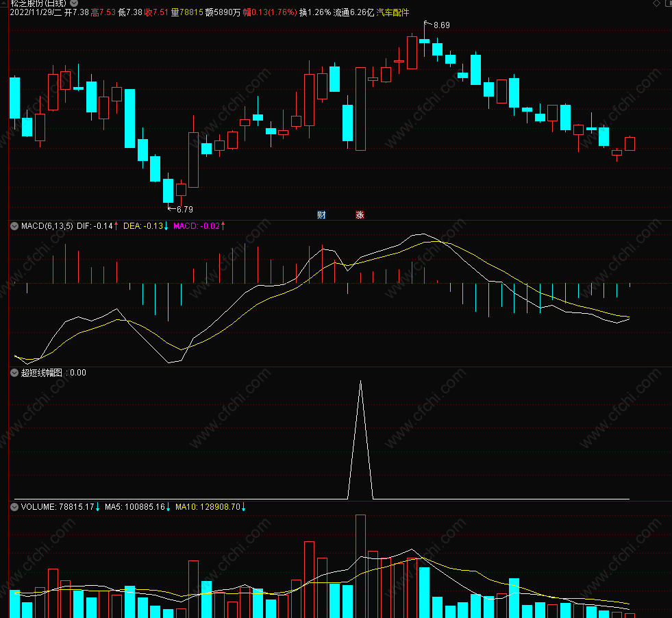Expand the VOLUME indicator menu arrow
The height and width of the screenshot is (618, 672).
[14, 507]
